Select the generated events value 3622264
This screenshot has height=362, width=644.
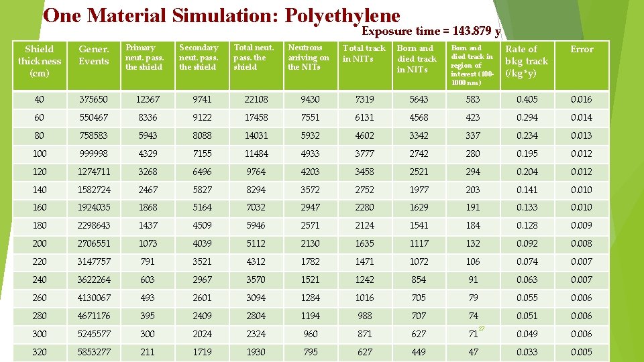[x=94, y=280]
